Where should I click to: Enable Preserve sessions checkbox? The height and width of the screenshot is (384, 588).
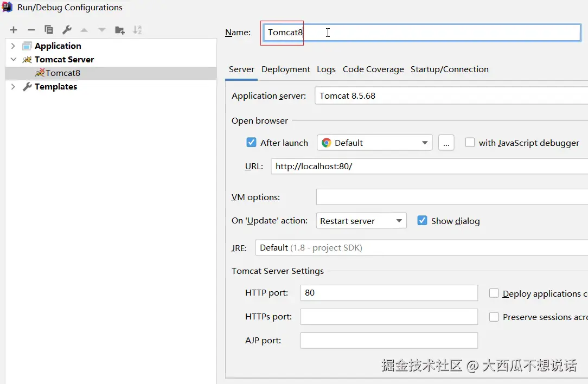[x=494, y=317]
